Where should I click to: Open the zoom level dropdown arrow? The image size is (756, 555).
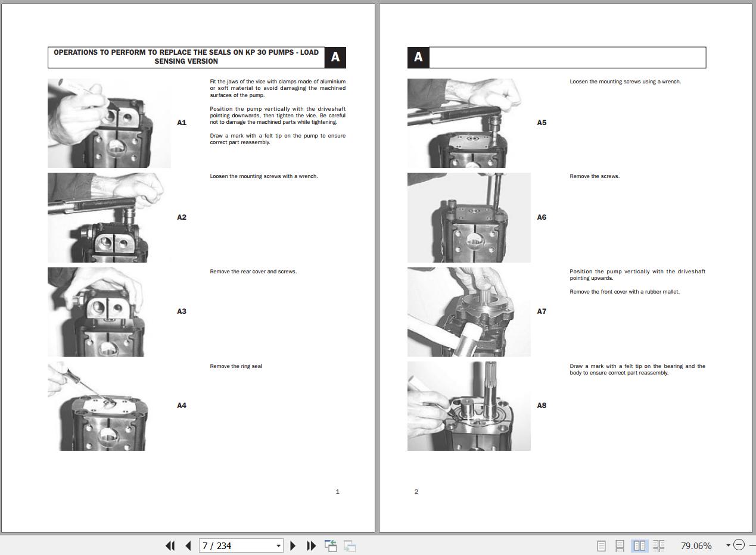[x=728, y=545]
